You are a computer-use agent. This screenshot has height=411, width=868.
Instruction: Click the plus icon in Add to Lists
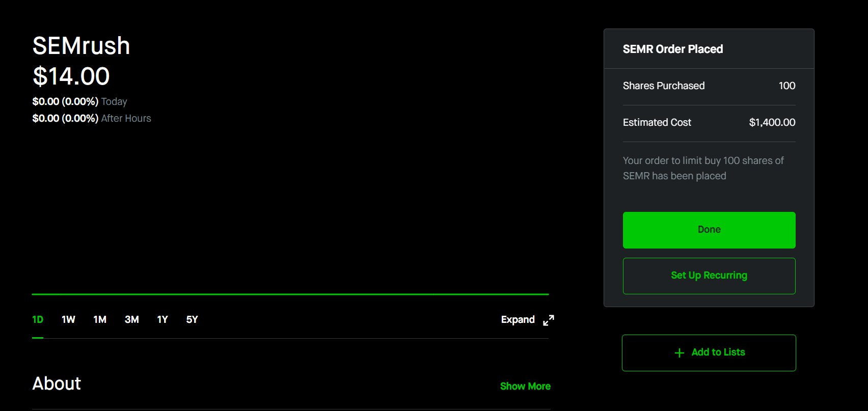(x=679, y=353)
